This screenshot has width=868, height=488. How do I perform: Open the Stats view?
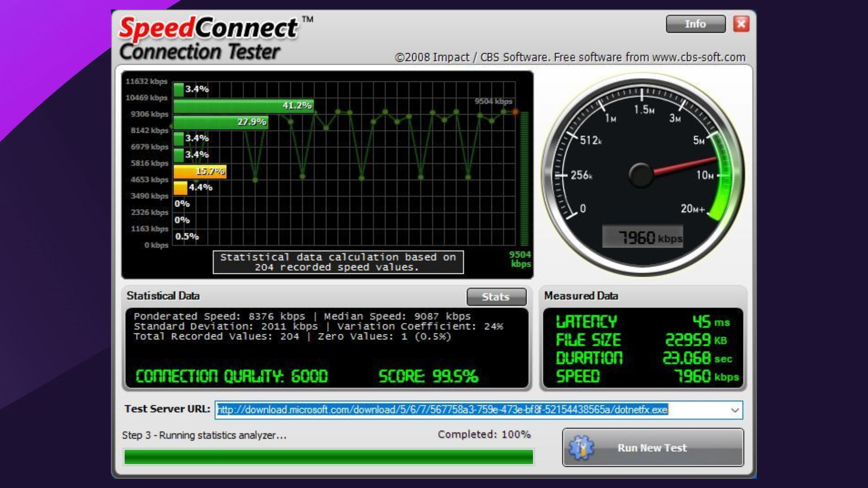click(496, 297)
